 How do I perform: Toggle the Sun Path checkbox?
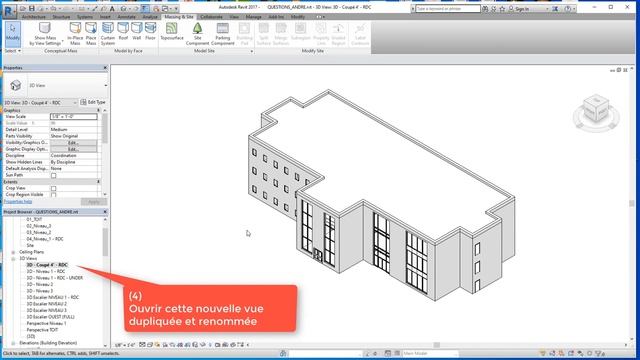click(53, 175)
